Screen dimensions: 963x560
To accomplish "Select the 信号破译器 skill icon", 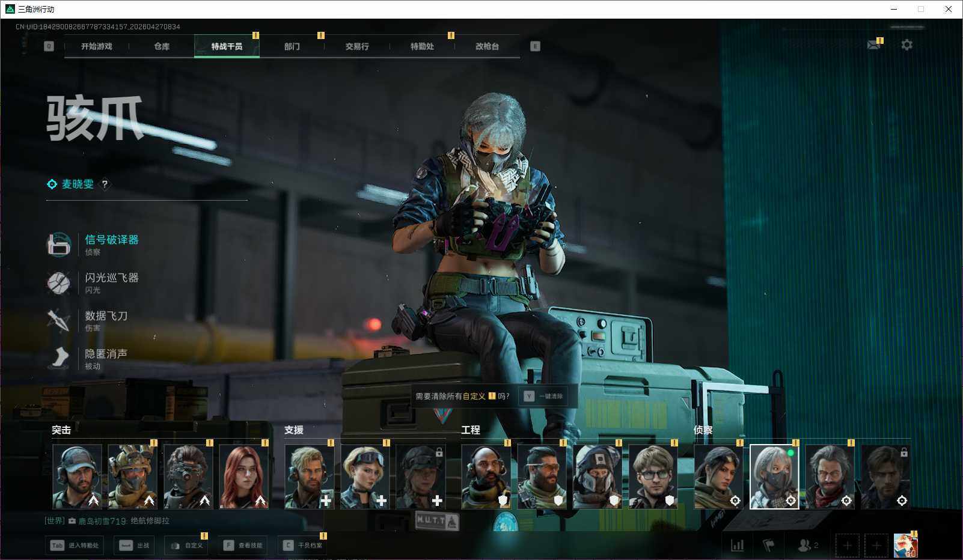I will pyautogui.click(x=59, y=245).
